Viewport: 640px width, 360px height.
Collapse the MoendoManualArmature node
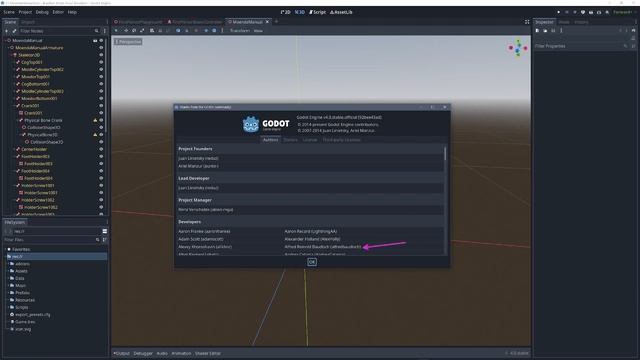[8, 48]
